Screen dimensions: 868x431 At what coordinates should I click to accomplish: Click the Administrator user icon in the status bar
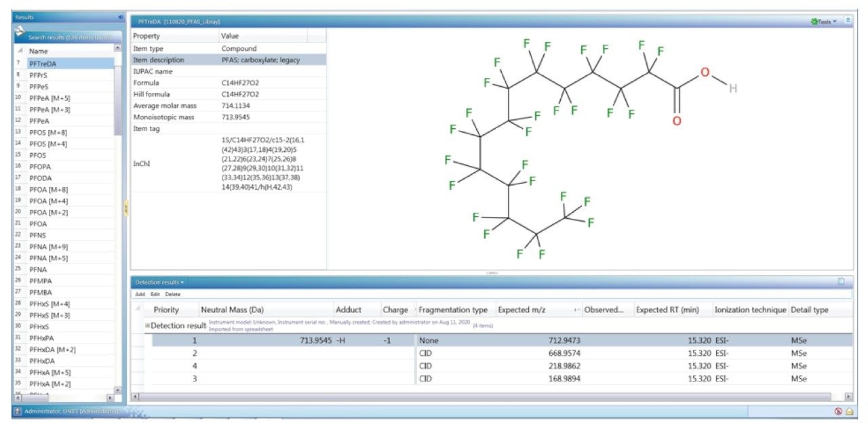18,411
